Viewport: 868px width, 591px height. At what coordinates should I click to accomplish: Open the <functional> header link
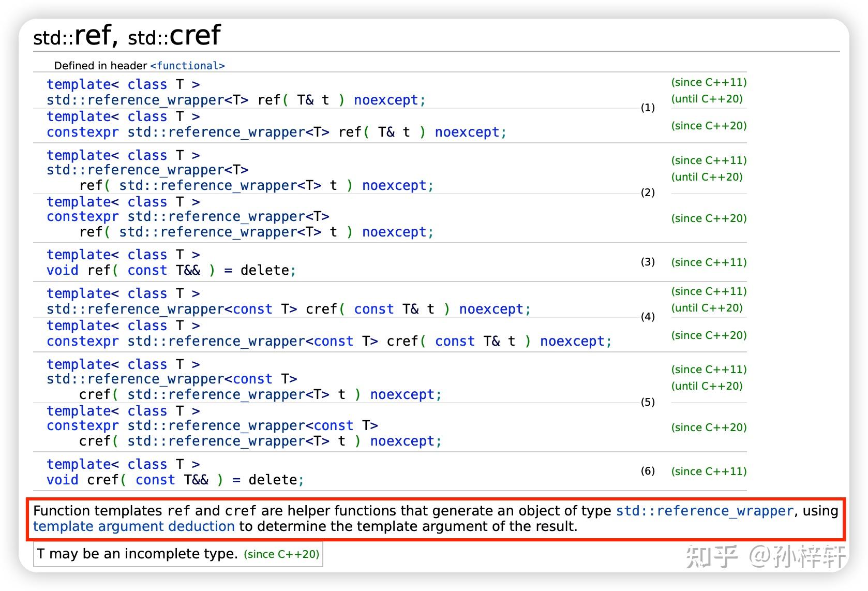point(187,66)
